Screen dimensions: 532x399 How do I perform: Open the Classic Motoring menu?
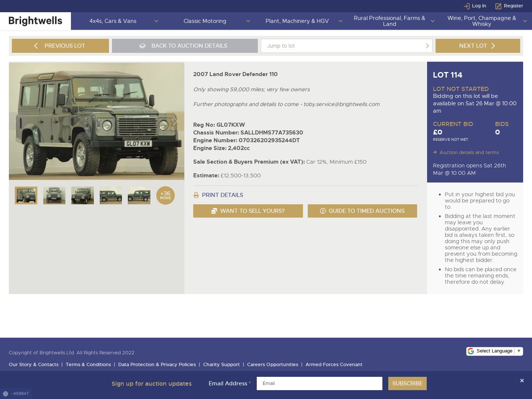[205, 21]
